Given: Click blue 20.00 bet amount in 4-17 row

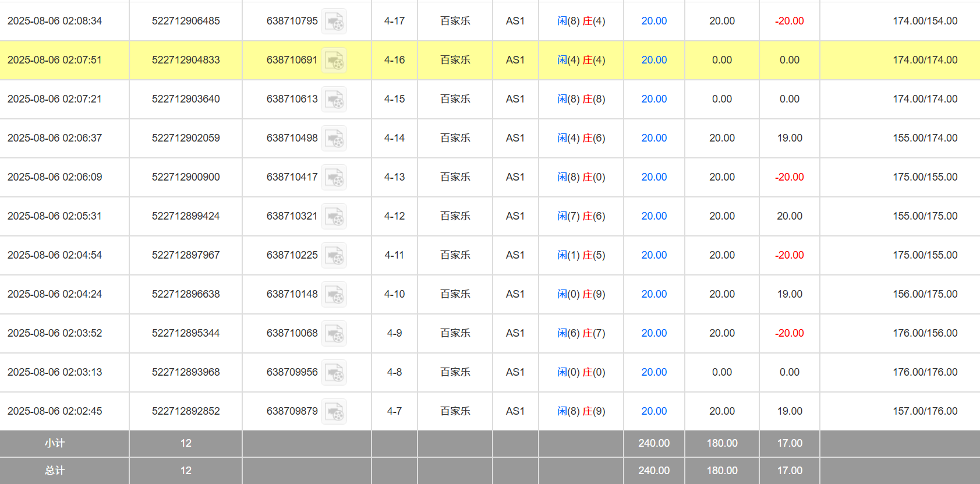Looking at the screenshot, I should [654, 21].
